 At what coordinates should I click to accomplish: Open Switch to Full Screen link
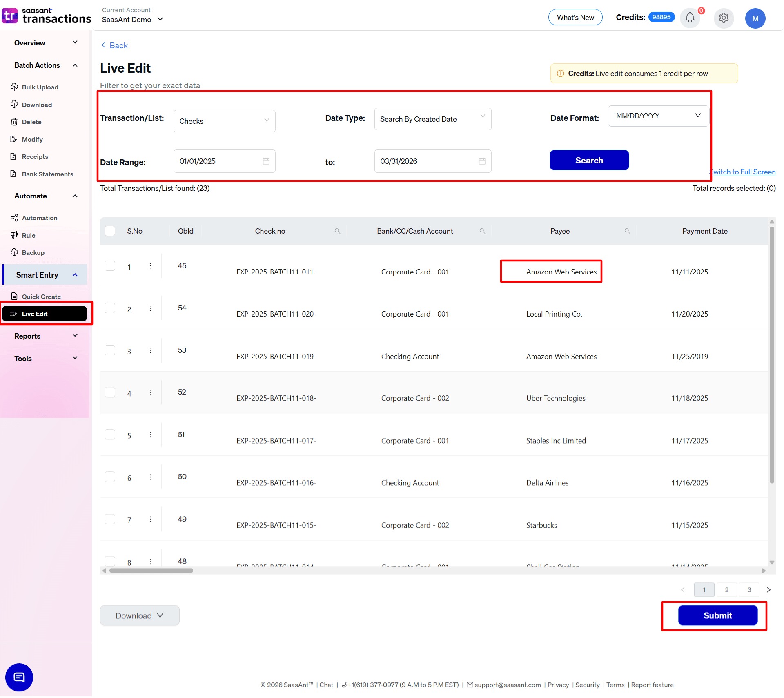pos(743,172)
